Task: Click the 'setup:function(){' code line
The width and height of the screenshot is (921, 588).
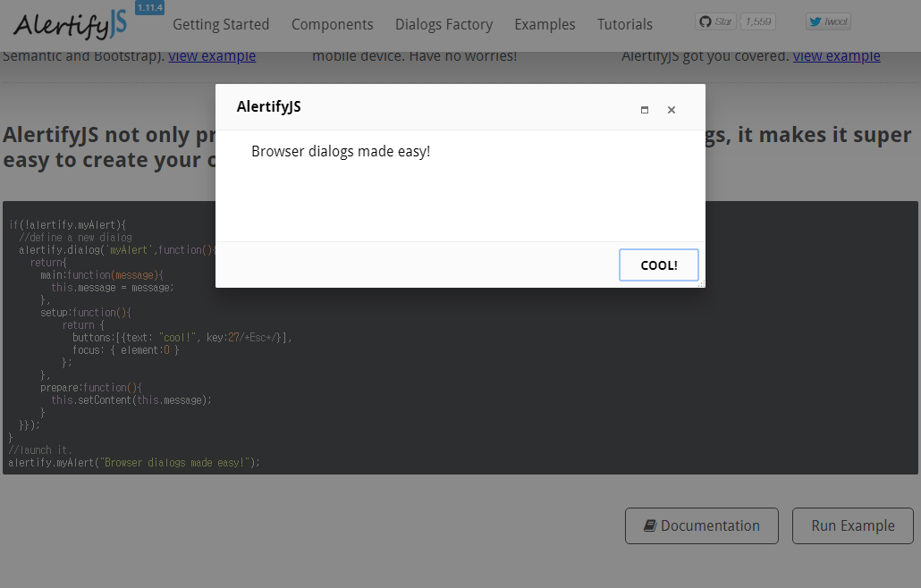Action: 86,313
